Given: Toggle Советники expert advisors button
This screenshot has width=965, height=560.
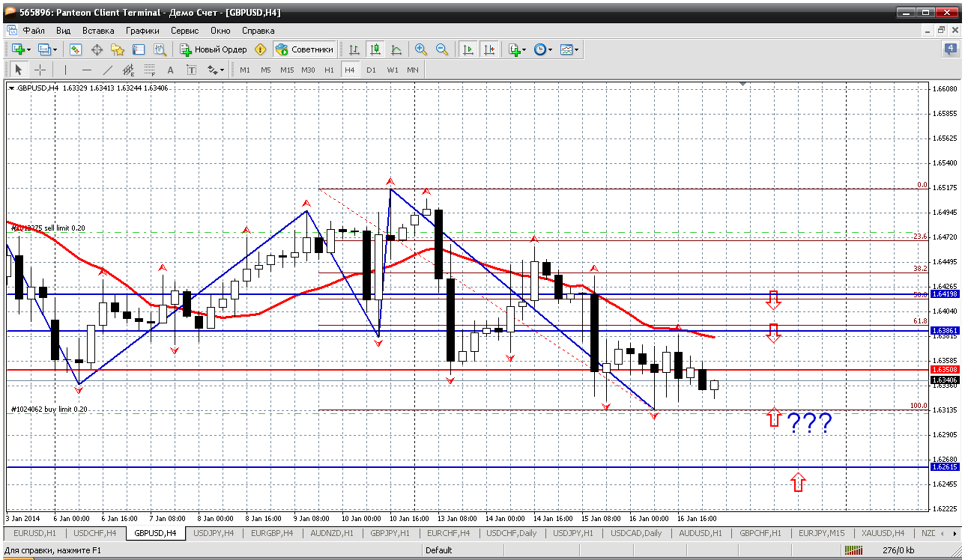Looking at the screenshot, I should tap(304, 49).
